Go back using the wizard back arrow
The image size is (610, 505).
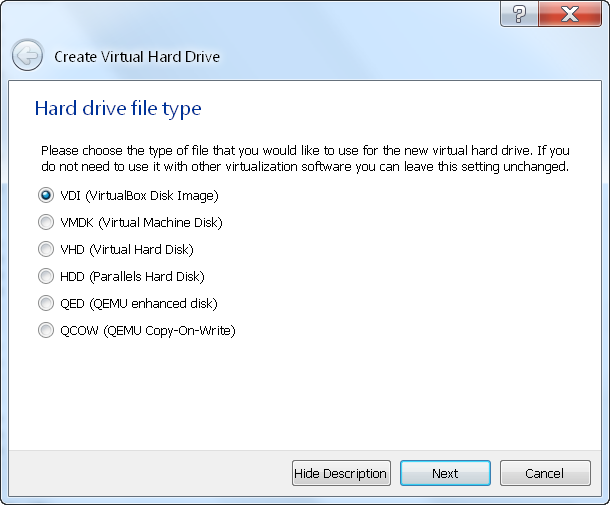pyautogui.click(x=27, y=55)
